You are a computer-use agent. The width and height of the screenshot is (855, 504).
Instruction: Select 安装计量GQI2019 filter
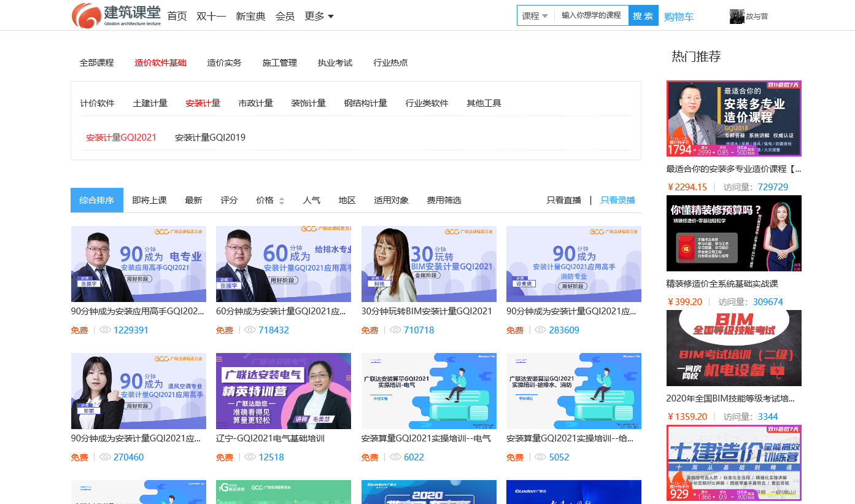pyautogui.click(x=210, y=138)
